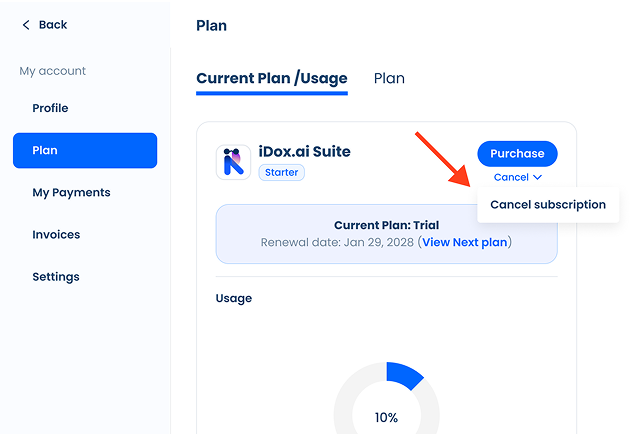The height and width of the screenshot is (434, 642).
Task: Click the Back text label
Action: click(53, 25)
